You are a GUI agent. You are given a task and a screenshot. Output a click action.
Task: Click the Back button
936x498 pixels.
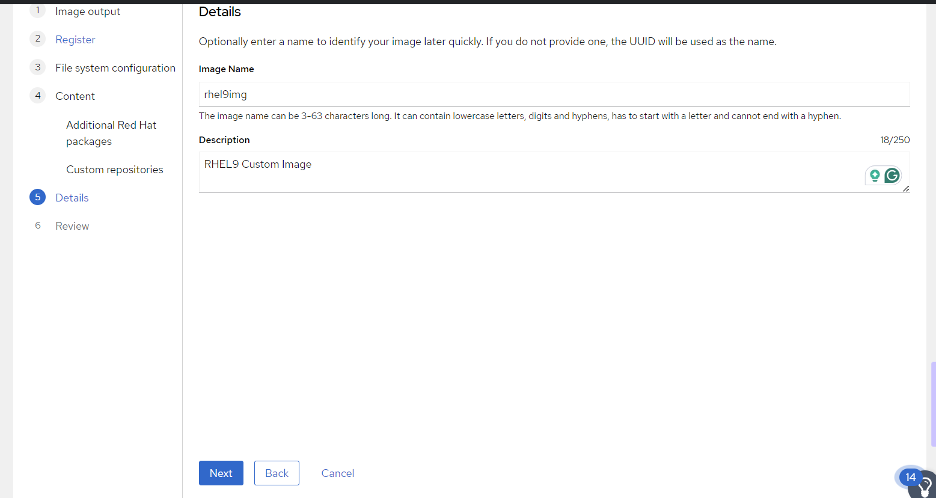(277, 473)
